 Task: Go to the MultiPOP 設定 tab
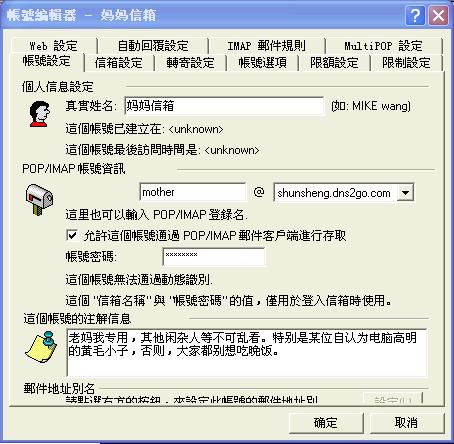pyautogui.click(x=383, y=46)
